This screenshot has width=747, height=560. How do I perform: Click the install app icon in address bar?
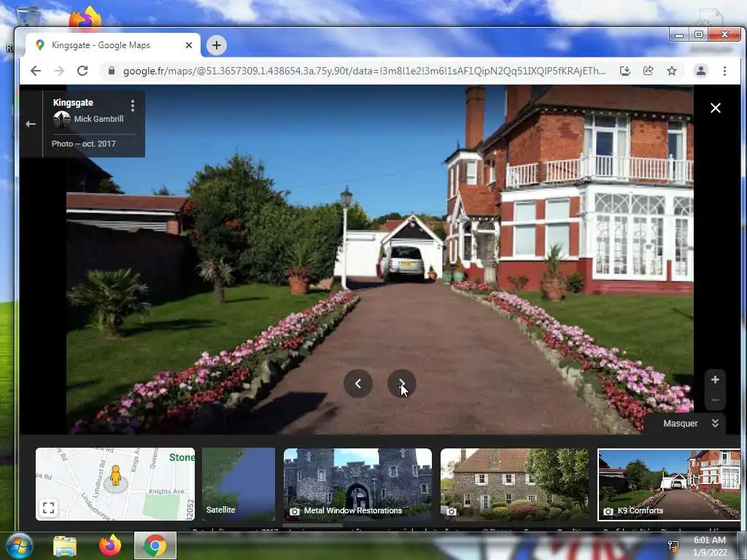click(625, 71)
